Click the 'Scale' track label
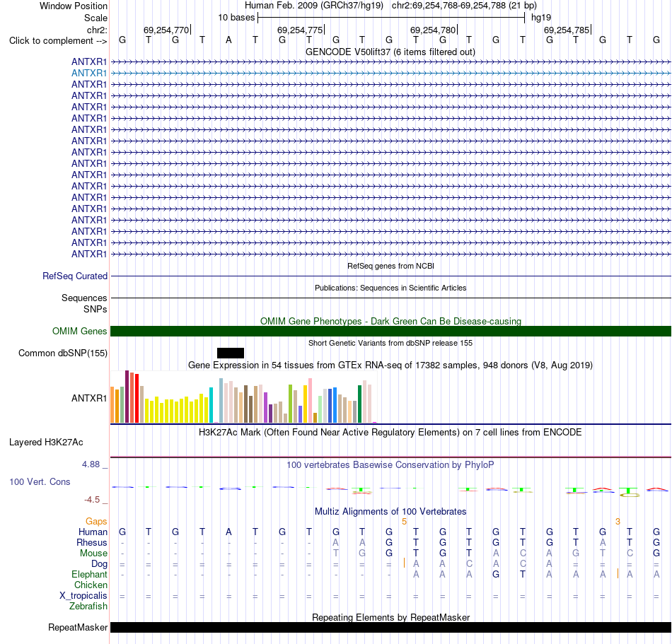The image size is (672, 644). click(95, 18)
